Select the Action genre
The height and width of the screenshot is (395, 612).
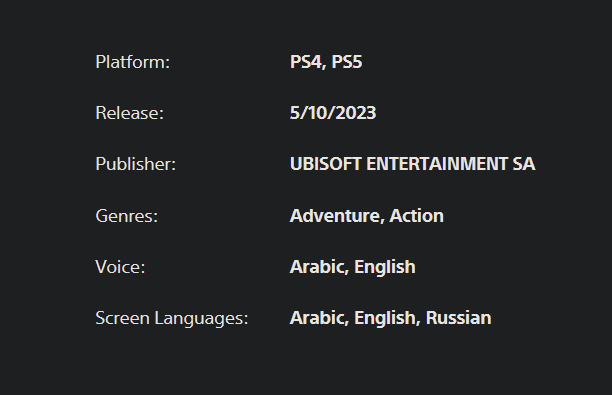416,216
